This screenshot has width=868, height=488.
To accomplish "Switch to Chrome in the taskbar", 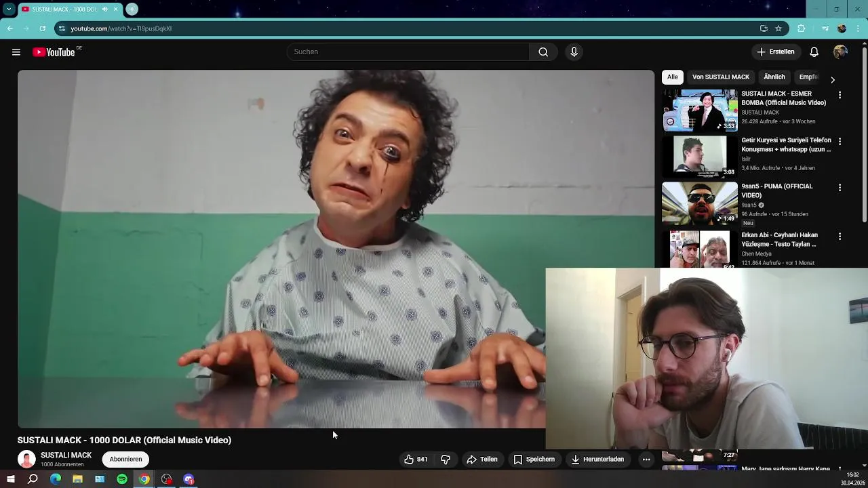I will tap(144, 479).
